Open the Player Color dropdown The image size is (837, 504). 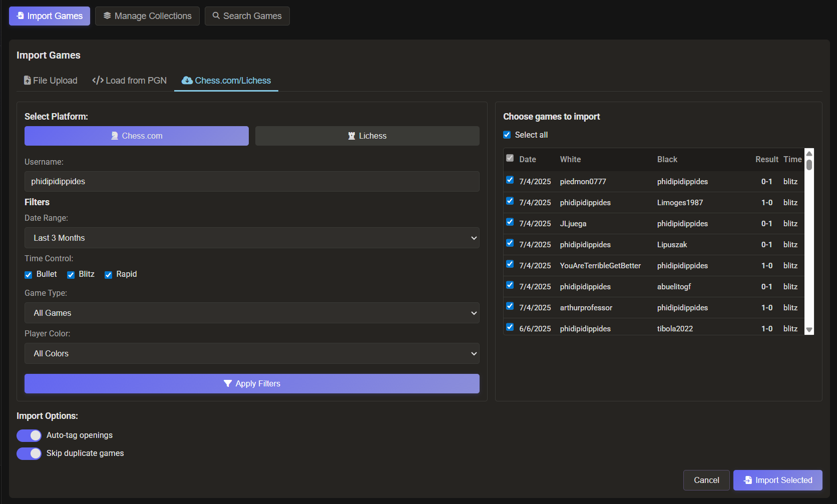pos(252,354)
